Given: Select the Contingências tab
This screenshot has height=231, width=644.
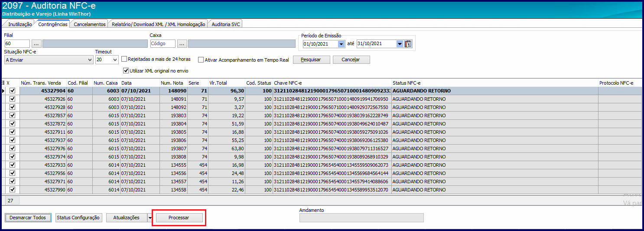Looking at the screenshot, I should point(53,24).
